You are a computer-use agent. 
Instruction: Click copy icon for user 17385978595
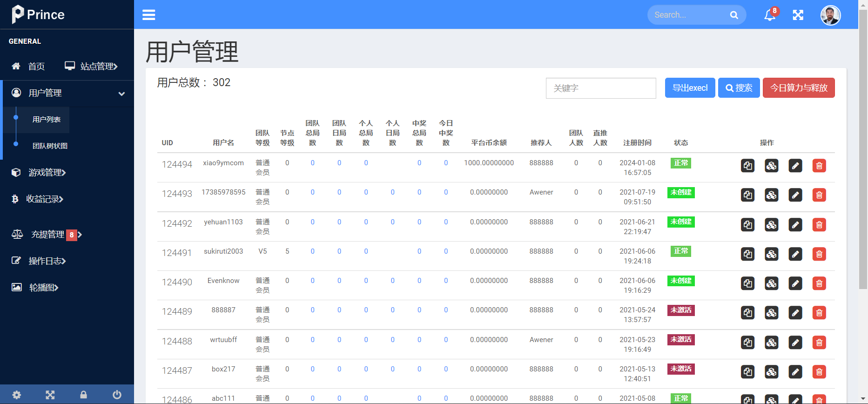(748, 195)
